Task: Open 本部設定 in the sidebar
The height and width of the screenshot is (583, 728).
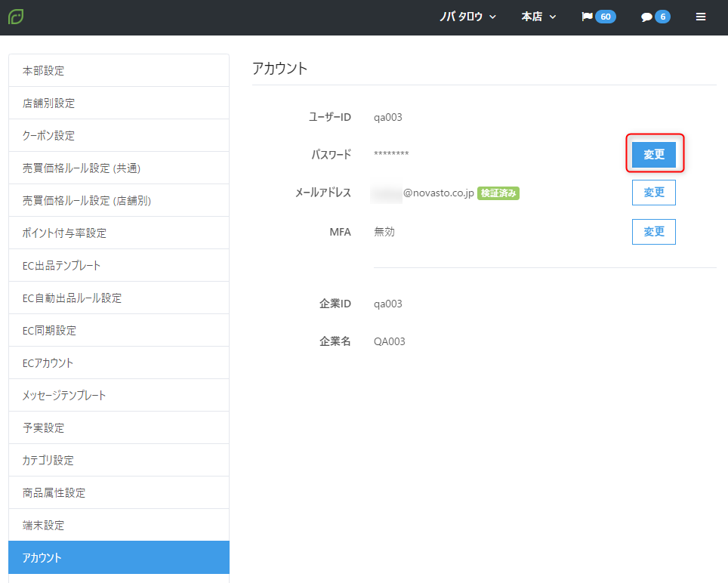Action: pos(119,71)
